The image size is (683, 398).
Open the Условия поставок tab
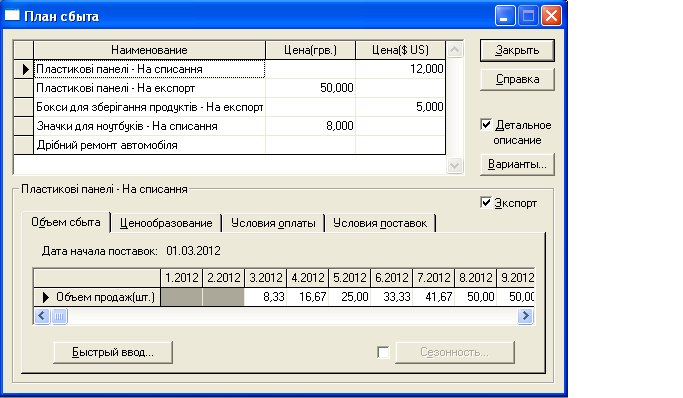(380, 223)
